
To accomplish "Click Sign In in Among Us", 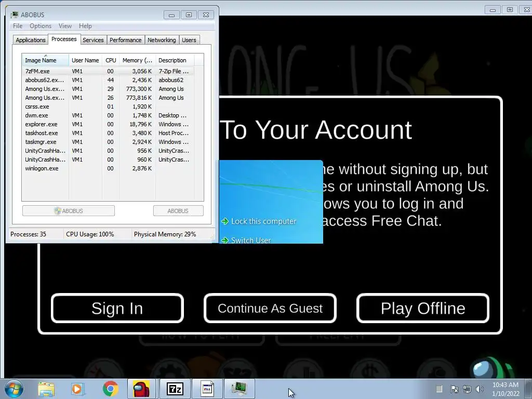I will coord(117,309).
